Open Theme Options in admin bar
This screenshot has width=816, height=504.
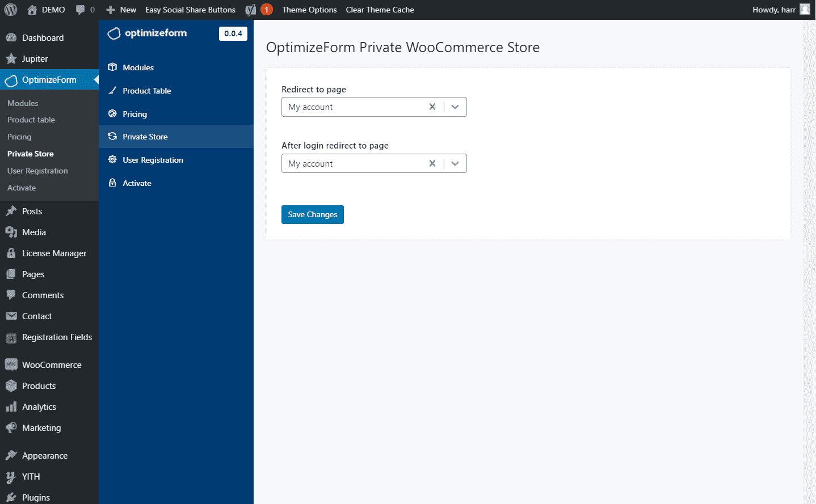[x=309, y=10]
